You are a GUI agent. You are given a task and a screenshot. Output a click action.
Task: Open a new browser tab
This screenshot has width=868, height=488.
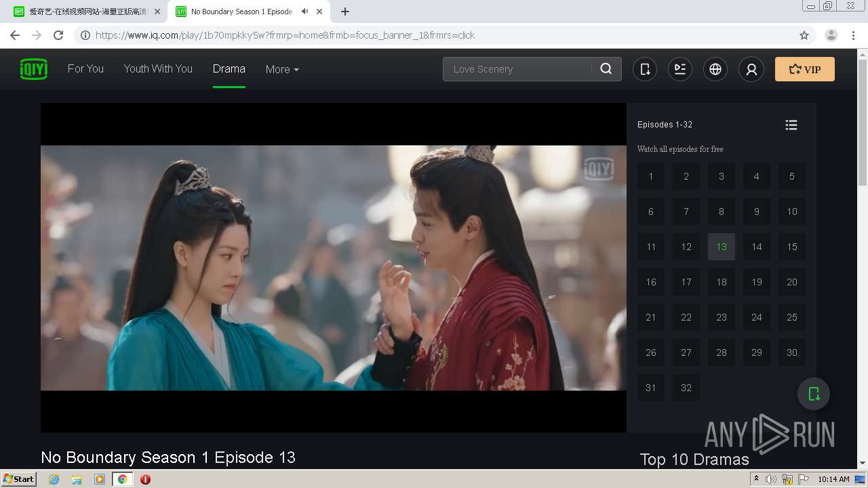345,12
